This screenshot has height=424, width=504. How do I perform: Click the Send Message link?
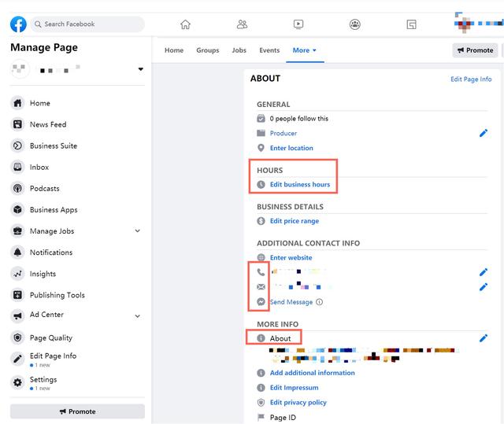pyautogui.click(x=291, y=302)
